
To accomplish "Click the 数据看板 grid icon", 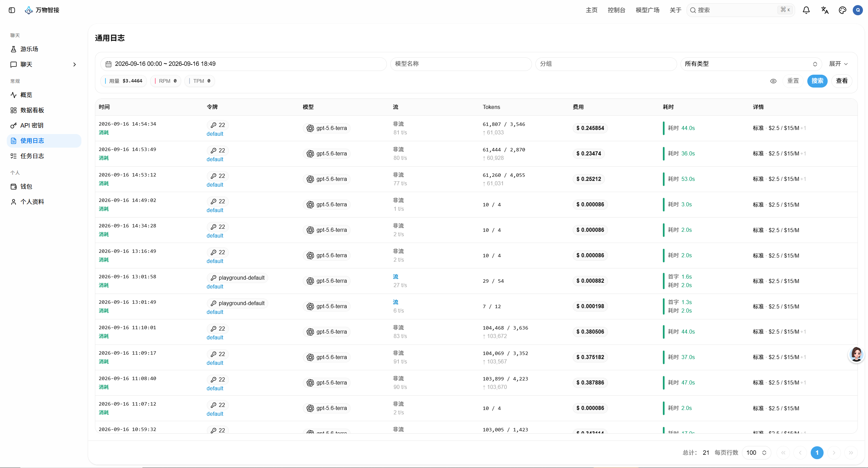I will (x=14, y=110).
